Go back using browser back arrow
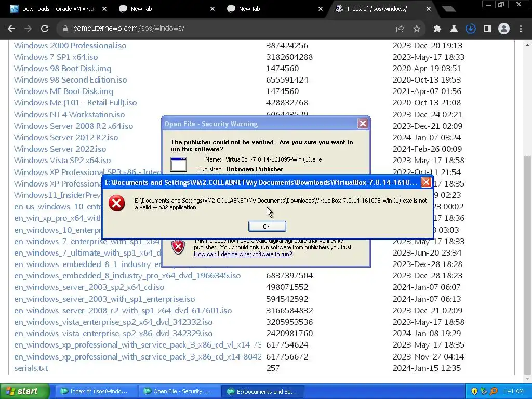The width and height of the screenshot is (532, 399). coord(11,29)
